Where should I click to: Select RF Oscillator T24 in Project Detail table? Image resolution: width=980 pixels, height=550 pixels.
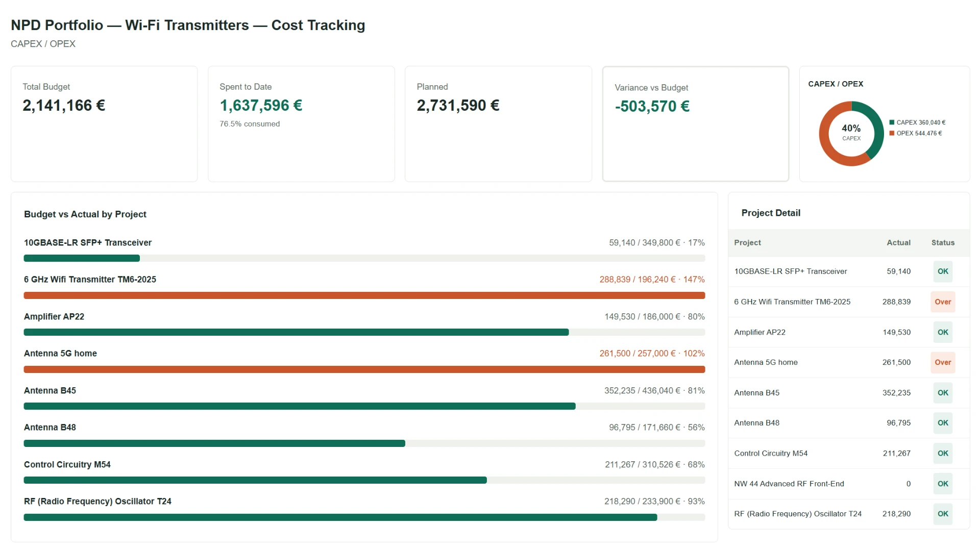[849, 514]
